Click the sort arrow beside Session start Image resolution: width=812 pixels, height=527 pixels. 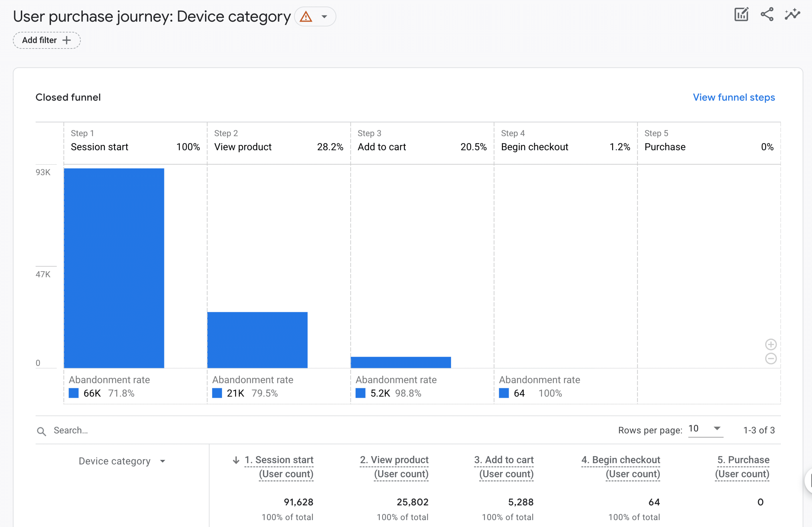point(236,460)
